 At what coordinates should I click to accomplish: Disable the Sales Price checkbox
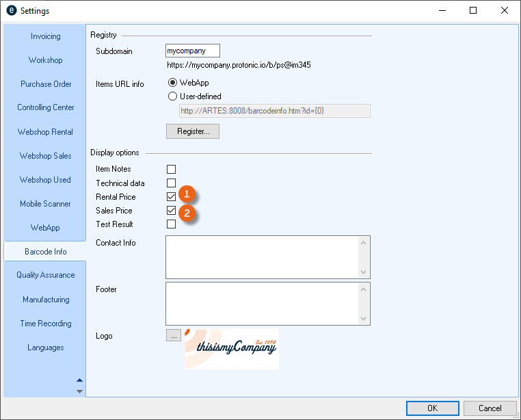(x=171, y=211)
